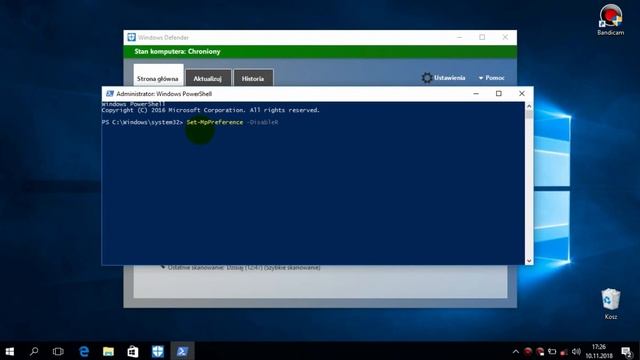This screenshot has width=640, height=360.
Task: Click the Set-MpPreference command text
Action: (x=215, y=122)
